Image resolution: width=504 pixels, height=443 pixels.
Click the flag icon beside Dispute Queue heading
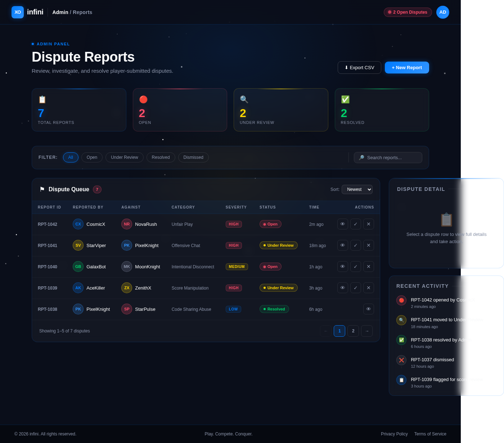click(42, 189)
